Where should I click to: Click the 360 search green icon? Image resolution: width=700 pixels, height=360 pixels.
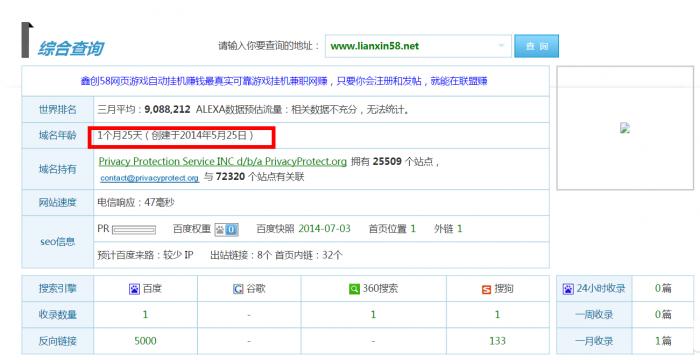(354, 289)
